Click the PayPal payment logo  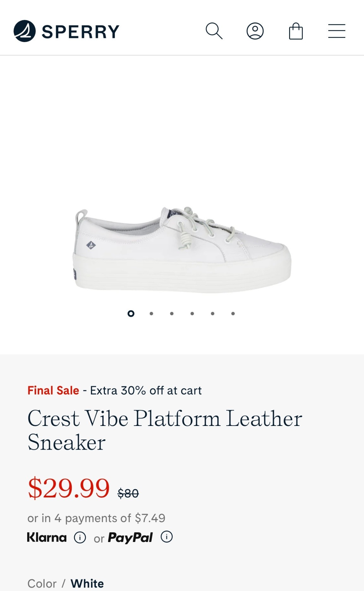tap(130, 537)
